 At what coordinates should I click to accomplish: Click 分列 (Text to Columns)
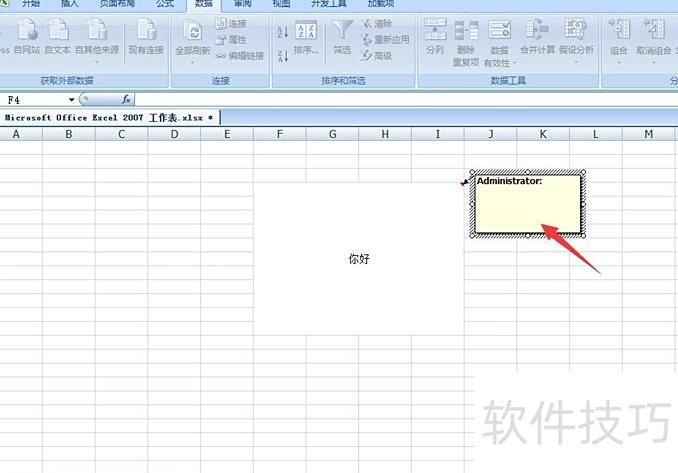(435, 37)
